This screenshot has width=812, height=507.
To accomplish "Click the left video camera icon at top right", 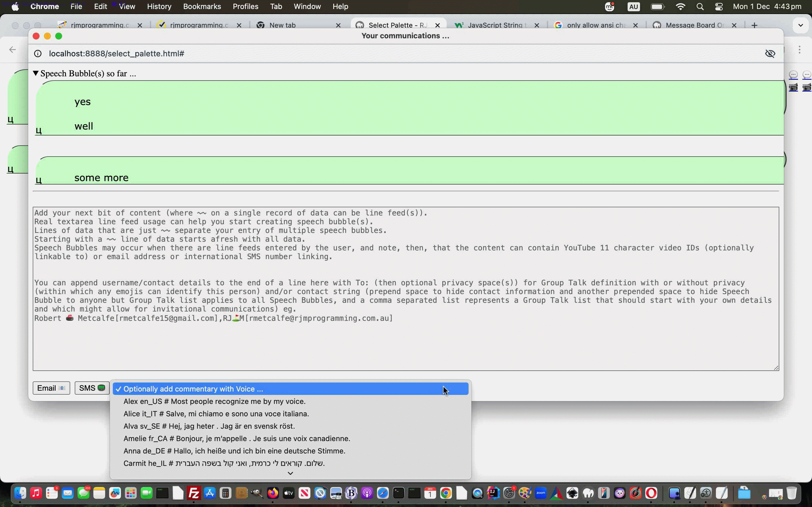I will tap(793, 88).
